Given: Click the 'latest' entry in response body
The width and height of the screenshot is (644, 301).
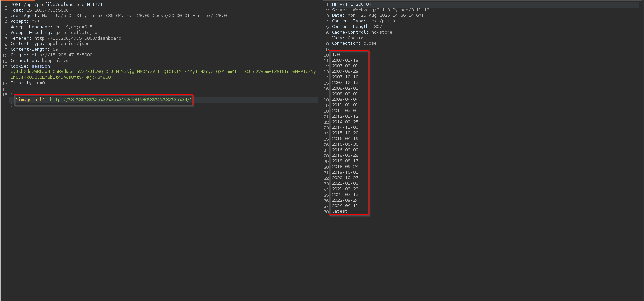Looking at the screenshot, I should (x=339, y=211).
